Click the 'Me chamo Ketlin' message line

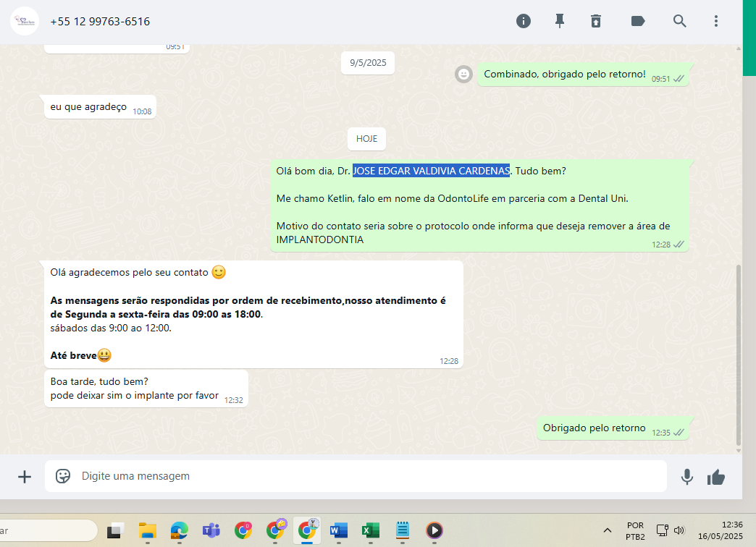pyautogui.click(x=452, y=198)
